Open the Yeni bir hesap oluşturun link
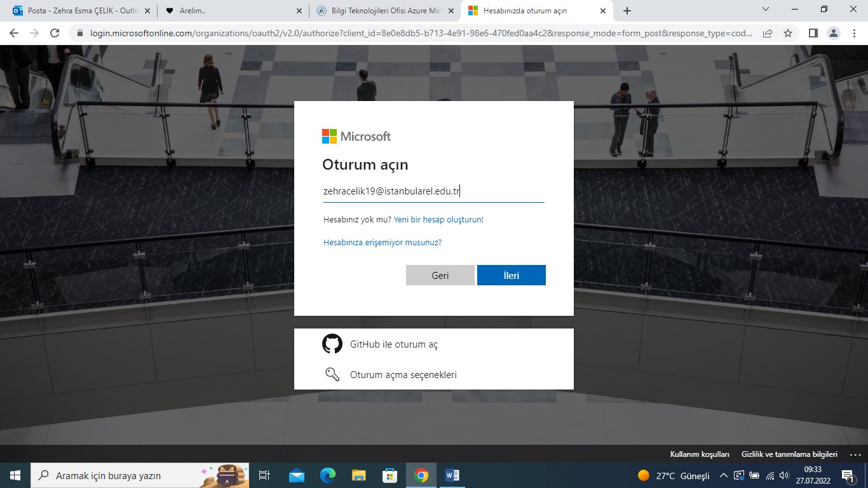The height and width of the screenshot is (488, 868). (x=438, y=219)
